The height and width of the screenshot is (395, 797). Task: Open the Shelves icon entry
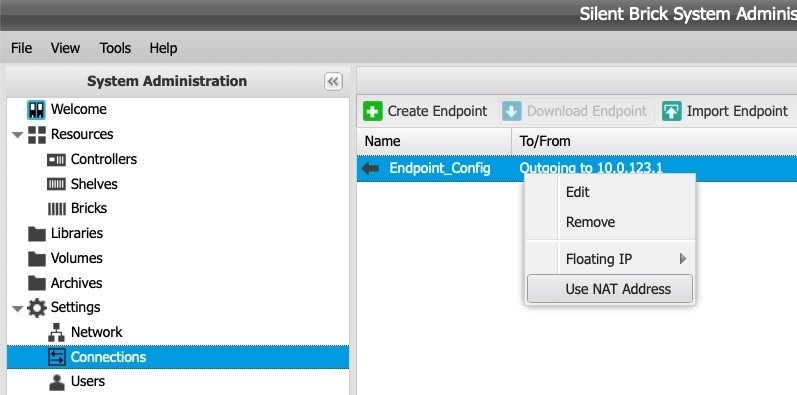56,184
